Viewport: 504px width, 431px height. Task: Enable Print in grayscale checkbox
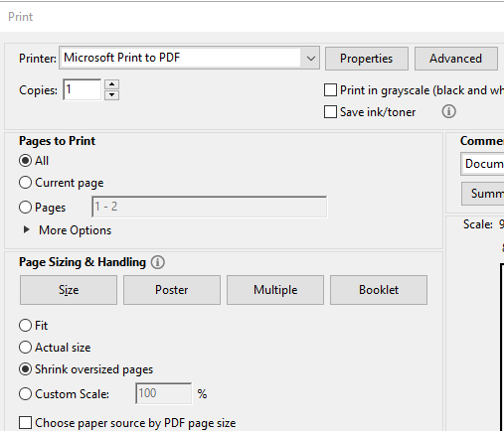[x=330, y=90]
